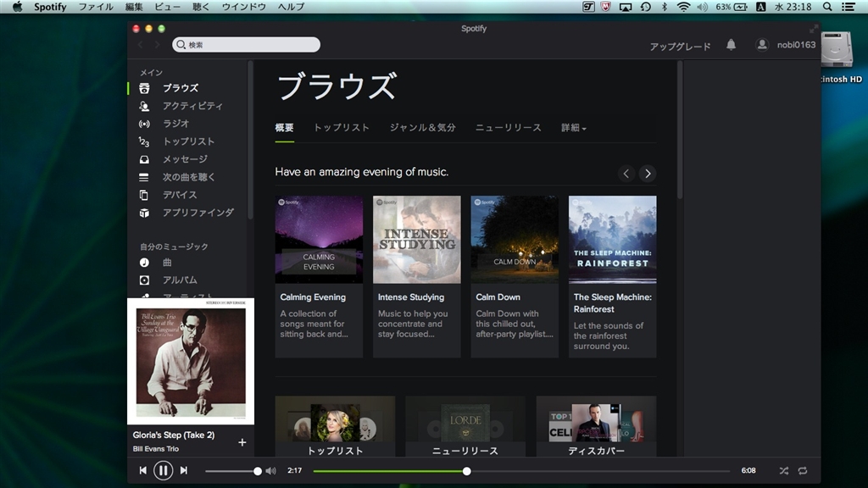Click the Intense Studying title text

(411, 297)
